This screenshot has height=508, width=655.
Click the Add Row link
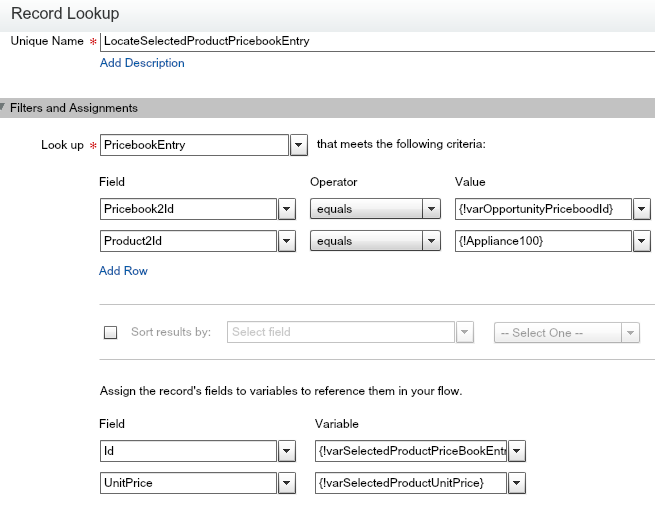point(123,271)
